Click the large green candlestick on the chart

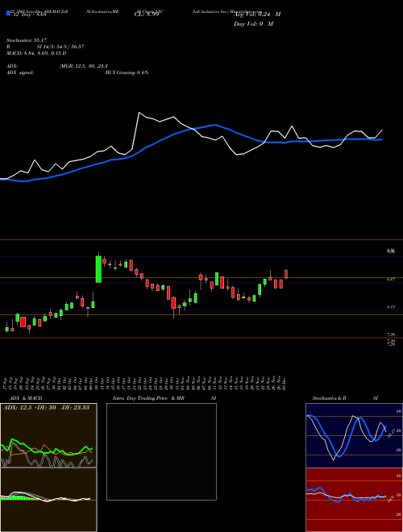point(98,269)
